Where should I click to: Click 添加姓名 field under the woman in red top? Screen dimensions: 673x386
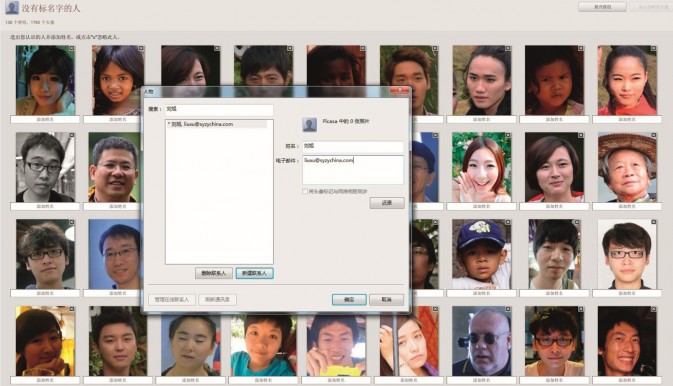627,120
